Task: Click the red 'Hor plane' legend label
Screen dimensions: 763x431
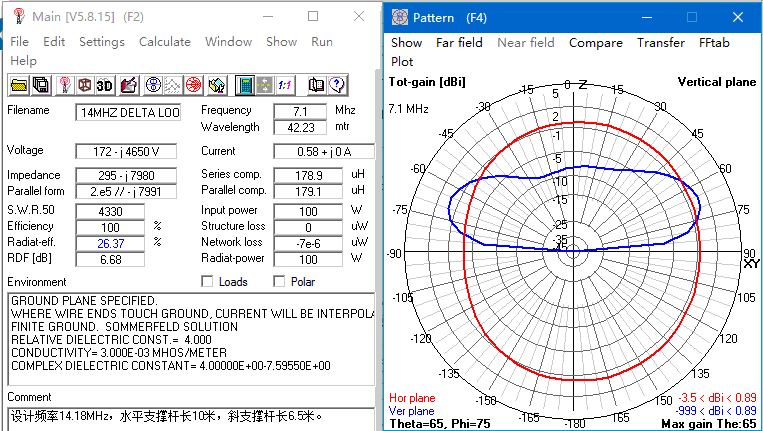Action: 412,398
